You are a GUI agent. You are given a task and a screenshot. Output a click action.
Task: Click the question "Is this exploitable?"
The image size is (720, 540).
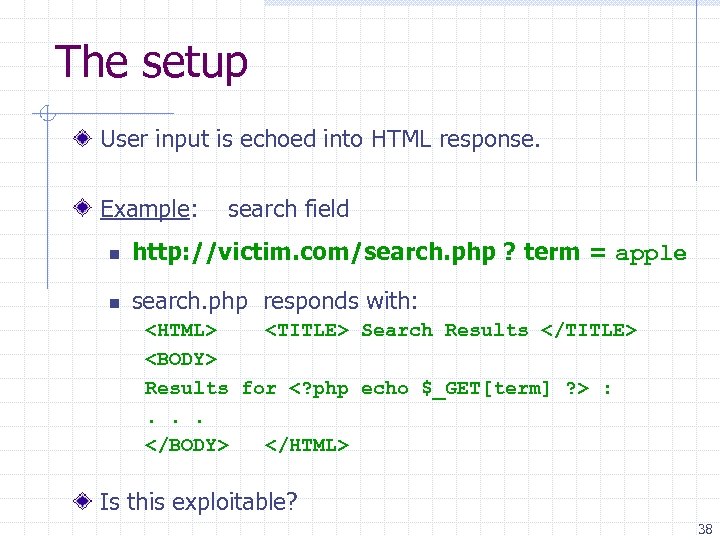[x=198, y=502]
